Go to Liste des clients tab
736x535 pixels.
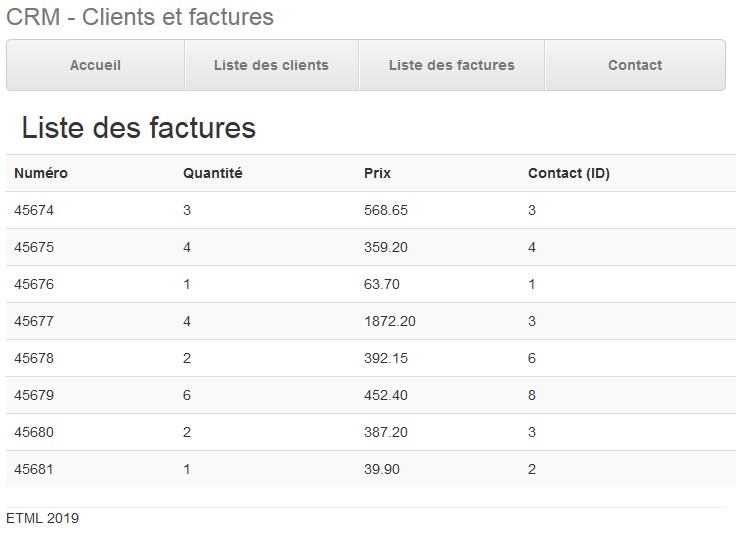click(x=271, y=65)
